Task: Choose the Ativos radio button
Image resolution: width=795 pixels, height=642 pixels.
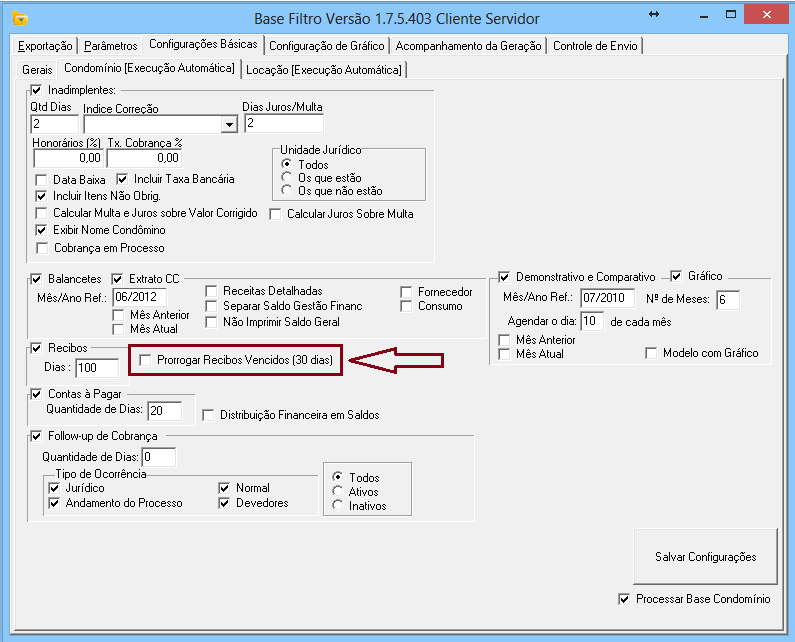Action: [x=337, y=492]
